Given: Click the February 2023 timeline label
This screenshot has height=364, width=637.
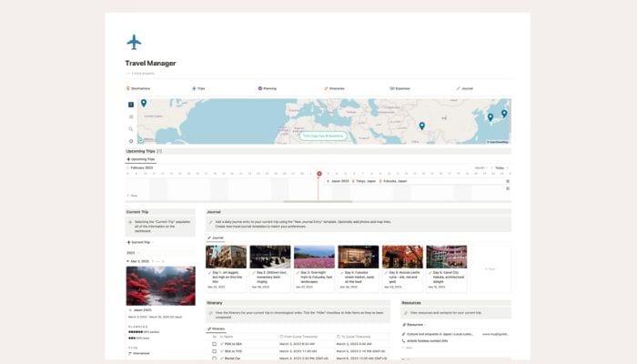Looking at the screenshot, I should point(141,167).
